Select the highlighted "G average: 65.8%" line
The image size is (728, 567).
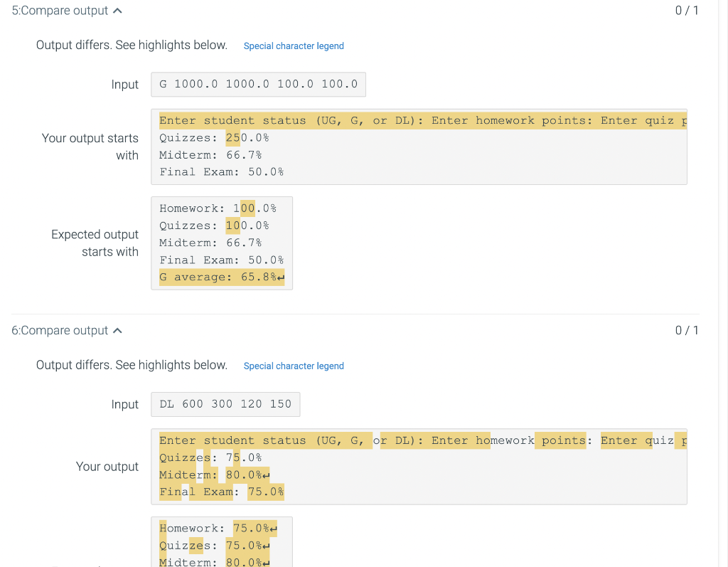[x=221, y=277]
